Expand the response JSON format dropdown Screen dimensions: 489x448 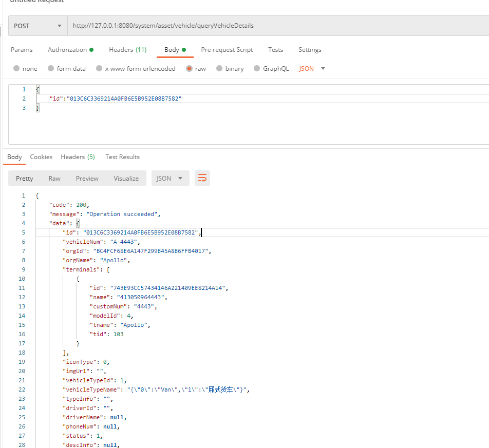(170, 178)
